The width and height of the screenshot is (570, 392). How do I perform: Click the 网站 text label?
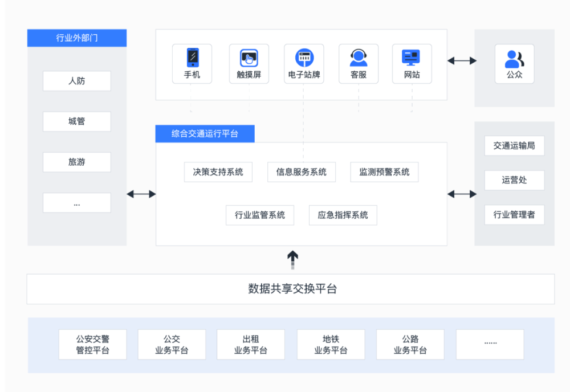(412, 75)
